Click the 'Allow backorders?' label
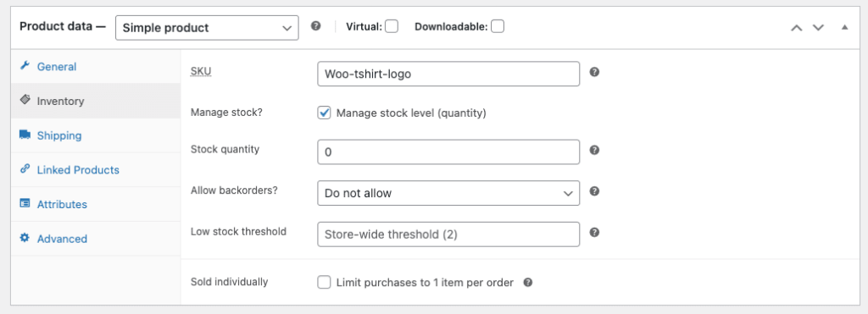The image size is (868, 314). click(x=234, y=190)
